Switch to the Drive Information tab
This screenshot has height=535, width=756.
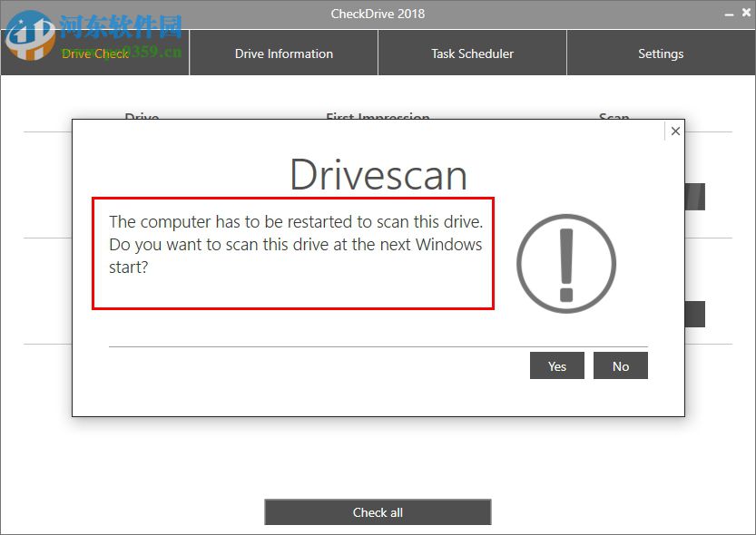point(283,53)
